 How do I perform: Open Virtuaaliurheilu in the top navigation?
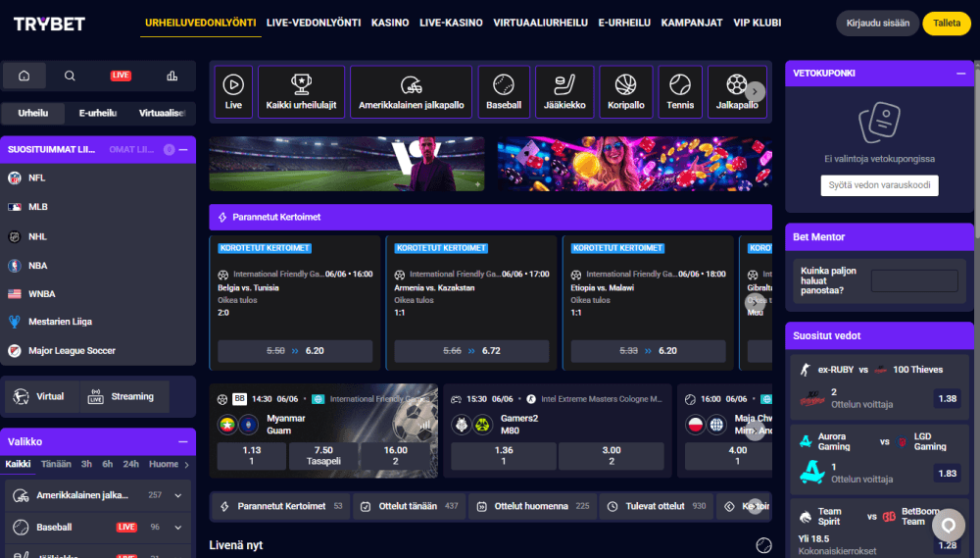541,24
